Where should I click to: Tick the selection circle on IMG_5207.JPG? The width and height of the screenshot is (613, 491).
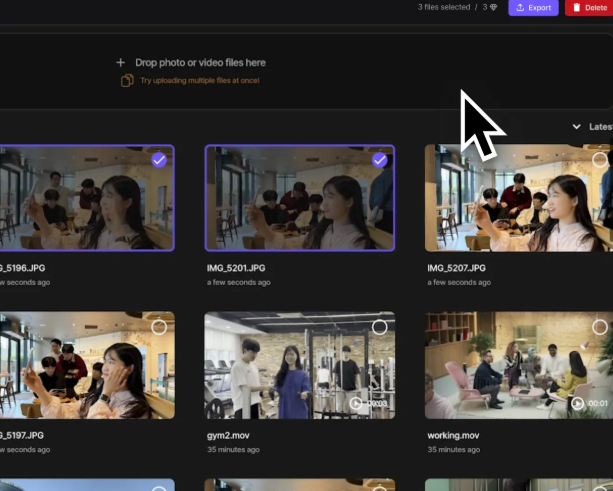600,160
